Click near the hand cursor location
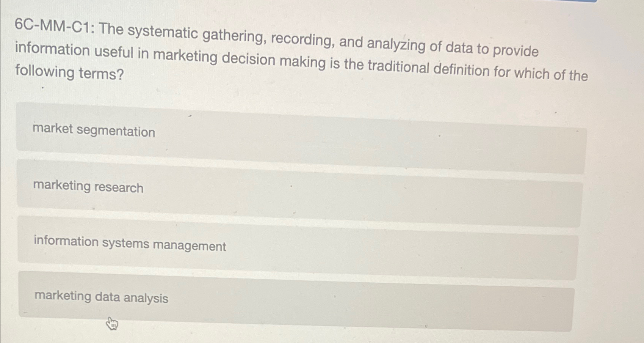 coord(112,323)
